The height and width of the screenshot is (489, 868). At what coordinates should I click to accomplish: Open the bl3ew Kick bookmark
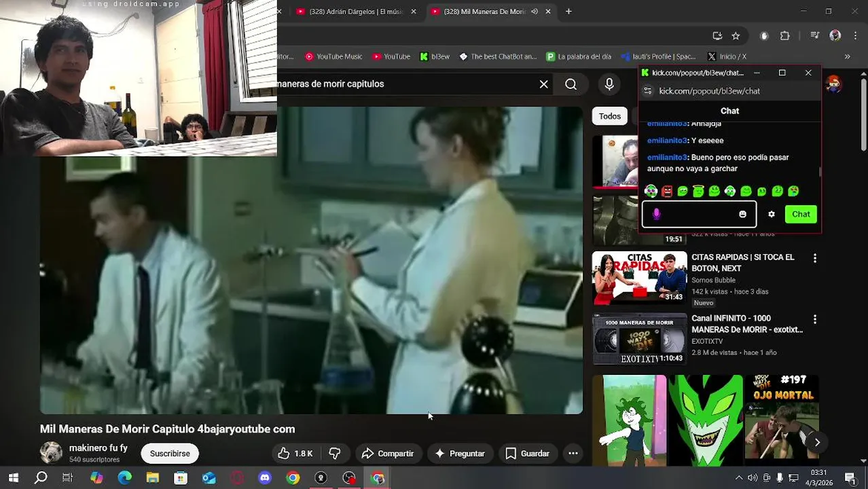pyautogui.click(x=435, y=57)
